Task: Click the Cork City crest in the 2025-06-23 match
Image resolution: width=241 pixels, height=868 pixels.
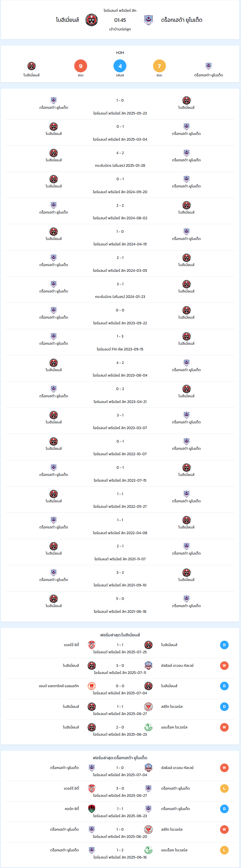Action: [91, 809]
